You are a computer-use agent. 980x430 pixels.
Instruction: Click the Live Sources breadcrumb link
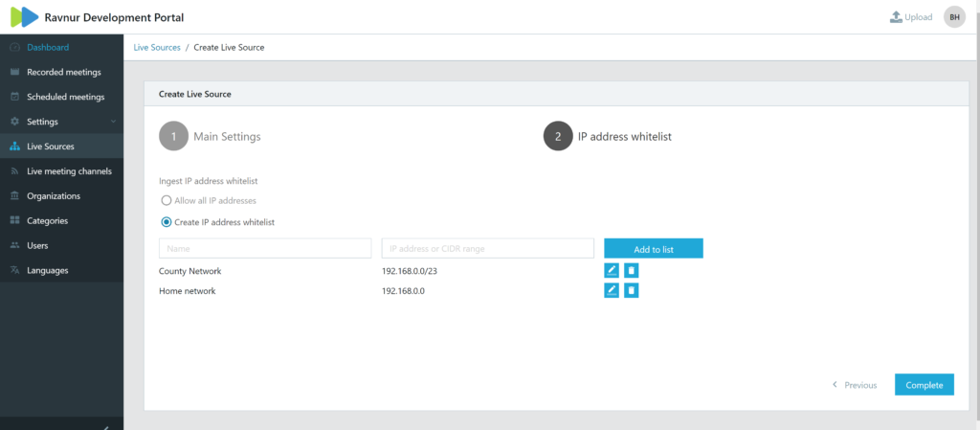(156, 47)
